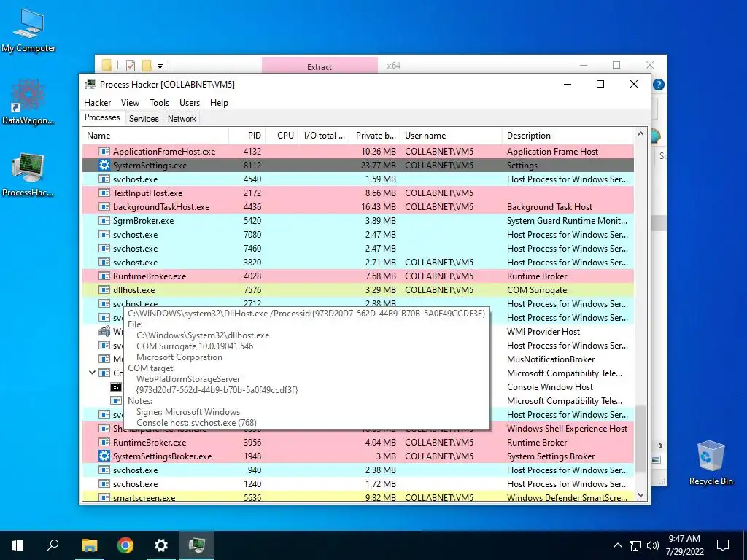Click the process list scroll down arrow

point(640,495)
